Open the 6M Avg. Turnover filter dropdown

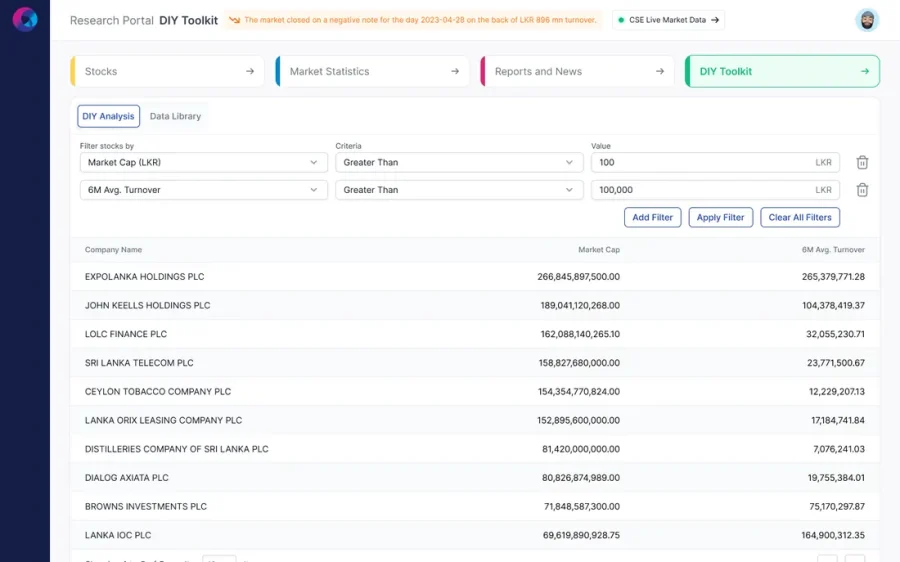204,190
